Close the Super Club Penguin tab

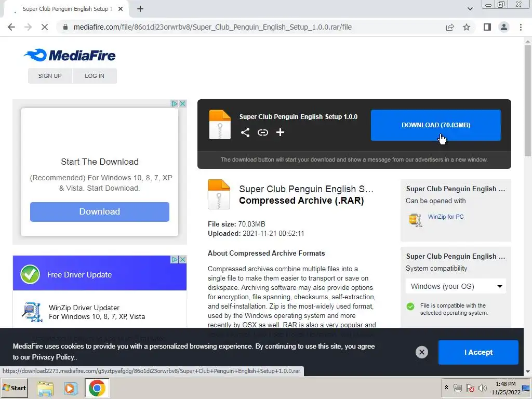(x=121, y=9)
